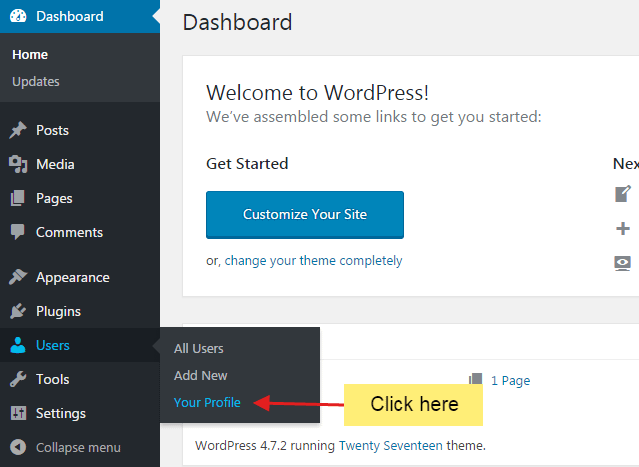Open the Users menu
The width and height of the screenshot is (639, 467).
click(x=80, y=345)
